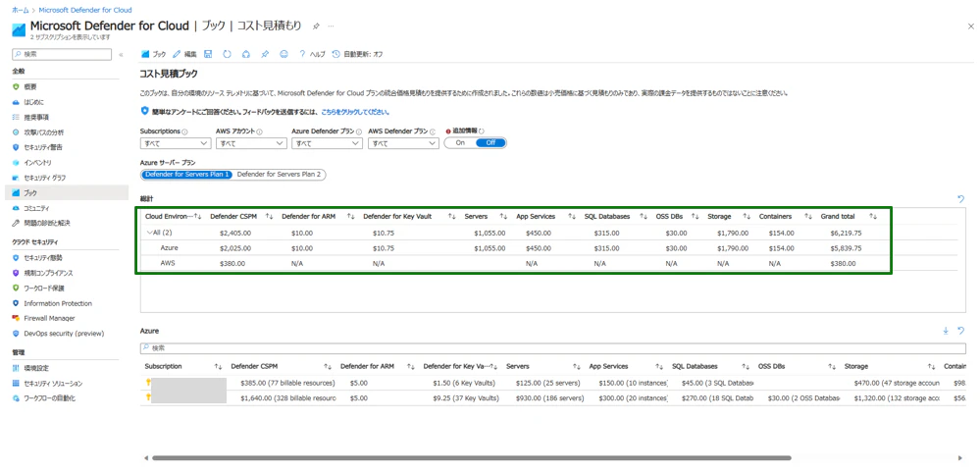Image resolution: width=980 pixels, height=473 pixels.
Task: Click the scrollbar left arrow
Action: [145, 458]
